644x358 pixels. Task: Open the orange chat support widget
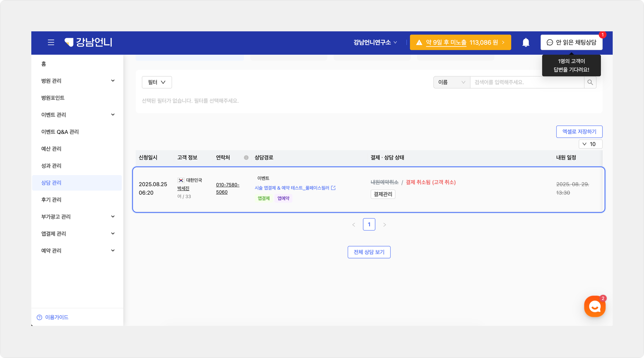595,306
